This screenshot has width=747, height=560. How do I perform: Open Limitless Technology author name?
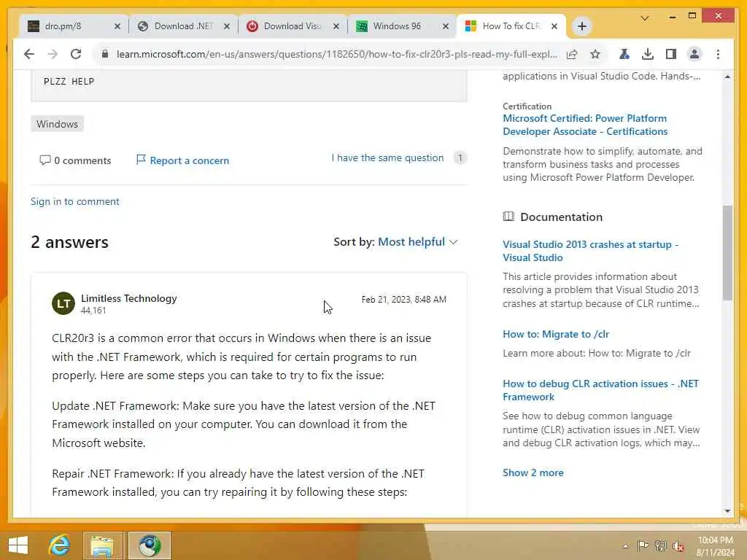coord(128,298)
